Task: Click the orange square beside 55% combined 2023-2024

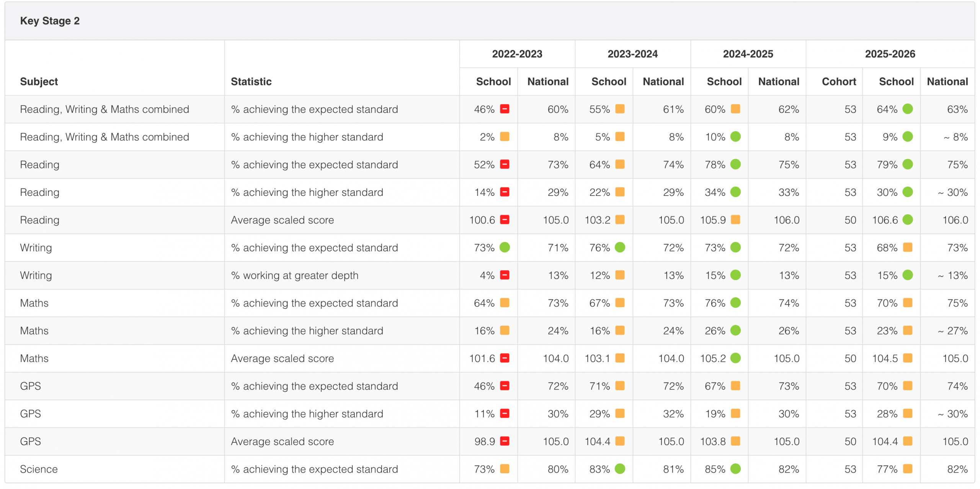Action: [620, 109]
